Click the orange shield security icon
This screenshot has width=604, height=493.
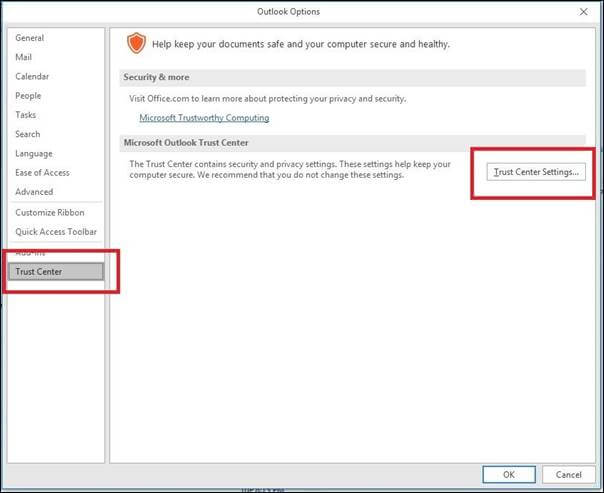(x=136, y=43)
